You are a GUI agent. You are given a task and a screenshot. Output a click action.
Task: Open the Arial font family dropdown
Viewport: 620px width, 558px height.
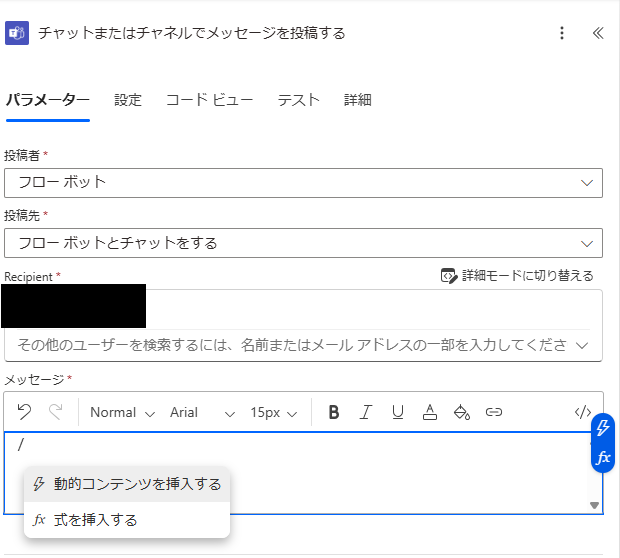coord(202,412)
